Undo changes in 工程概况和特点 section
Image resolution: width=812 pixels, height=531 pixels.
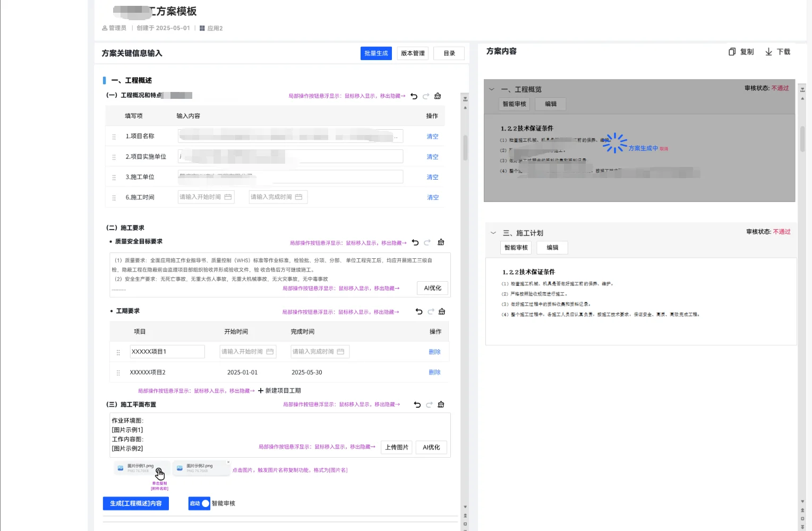[x=414, y=96]
